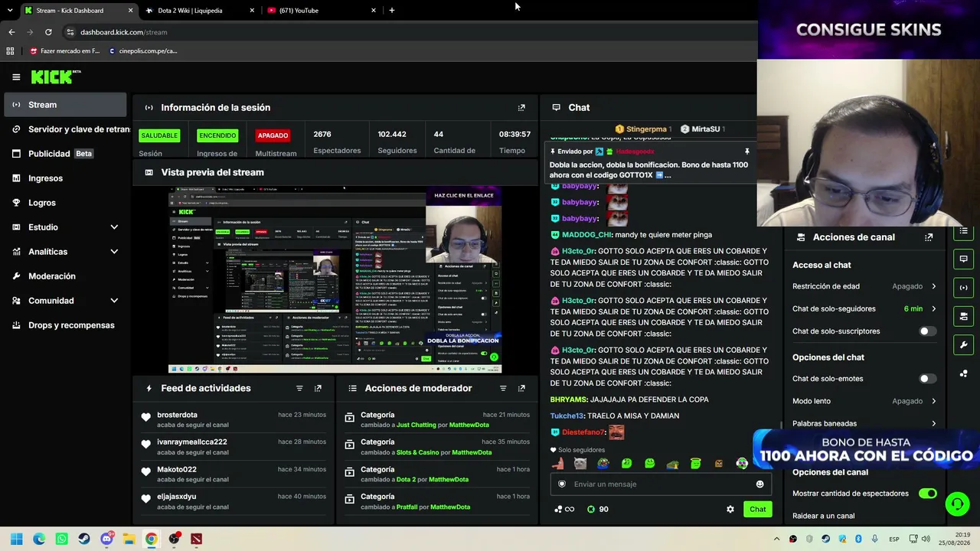Image resolution: width=980 pixels, height=551 pixels.
Task: Go back in browser history
Action: click(x=11, y=32)
